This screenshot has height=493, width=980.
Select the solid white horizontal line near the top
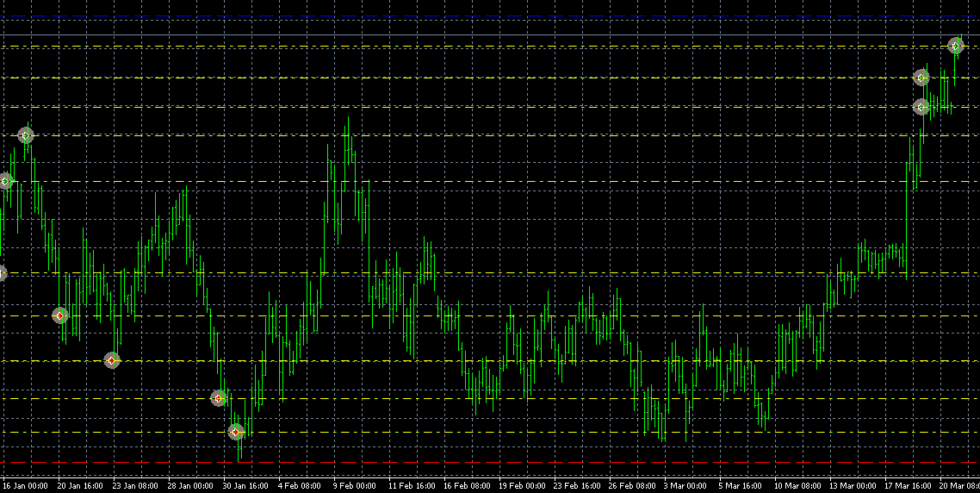[x=490, y=35]
